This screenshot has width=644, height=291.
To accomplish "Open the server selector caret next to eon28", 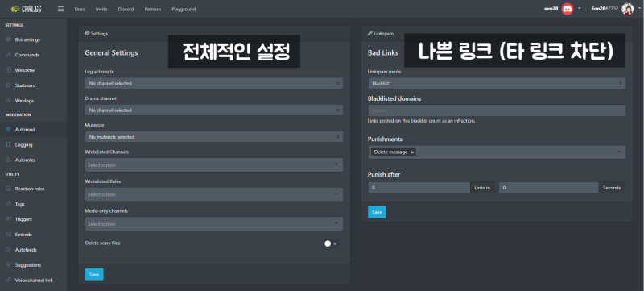I will pyautogui.click(x=580, y=8).
